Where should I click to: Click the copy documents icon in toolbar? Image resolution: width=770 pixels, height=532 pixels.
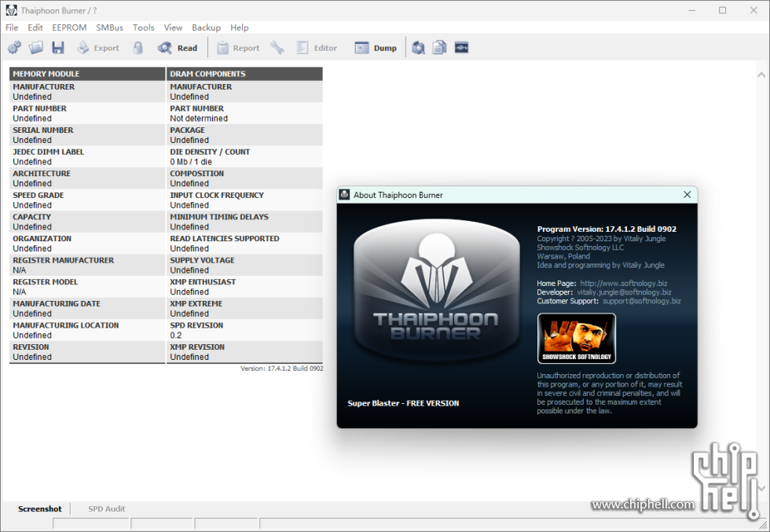point(439,48)
